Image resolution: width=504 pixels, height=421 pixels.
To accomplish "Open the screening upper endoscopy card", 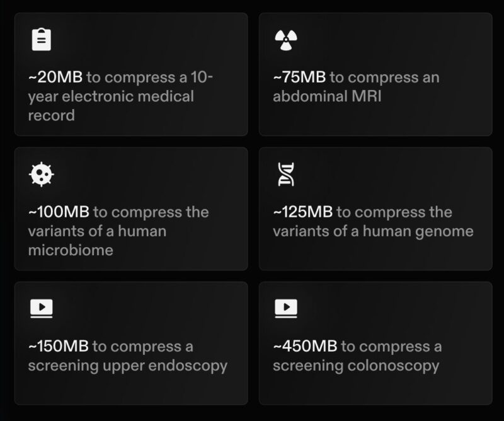I will pos(131,343).
